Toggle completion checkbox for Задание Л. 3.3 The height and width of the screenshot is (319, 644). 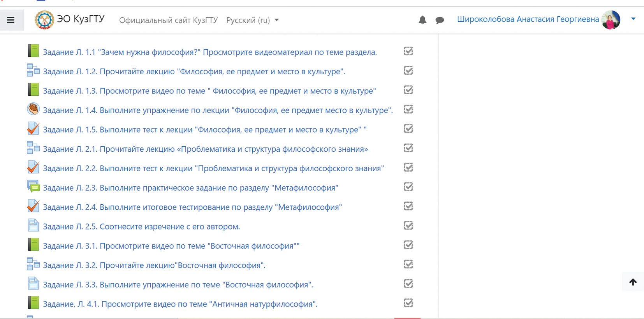point(408,284)
